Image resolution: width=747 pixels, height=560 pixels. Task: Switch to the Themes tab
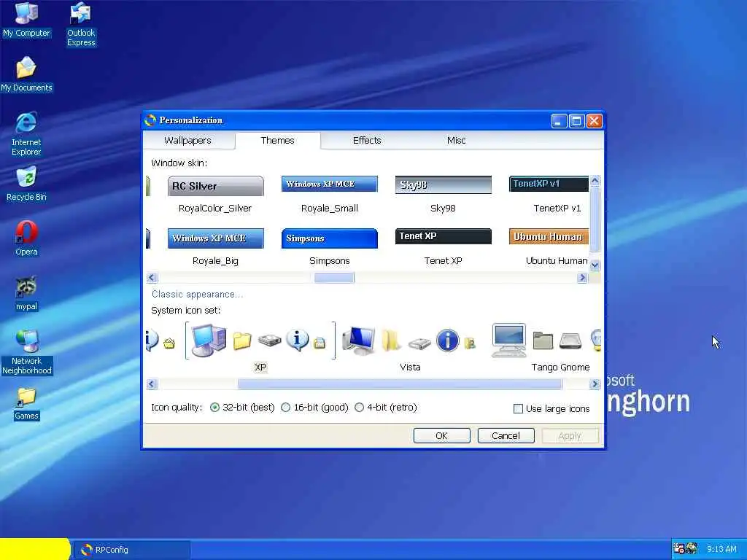point(277,141)
